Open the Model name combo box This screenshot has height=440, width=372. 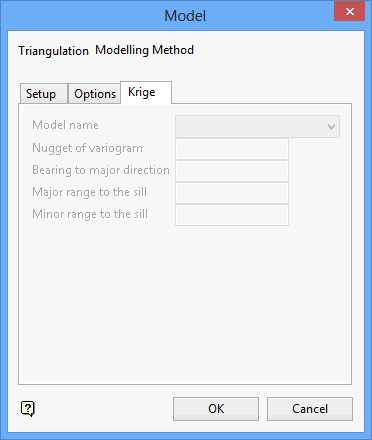click(257, 127)
